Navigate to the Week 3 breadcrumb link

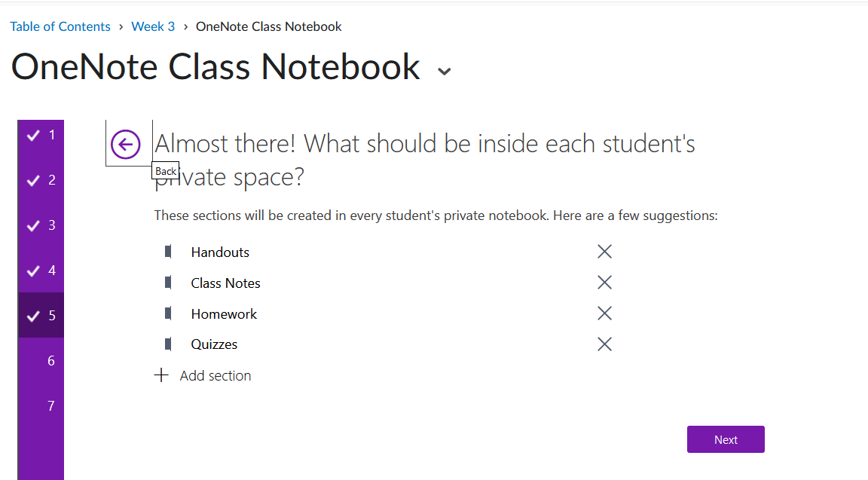153,26
